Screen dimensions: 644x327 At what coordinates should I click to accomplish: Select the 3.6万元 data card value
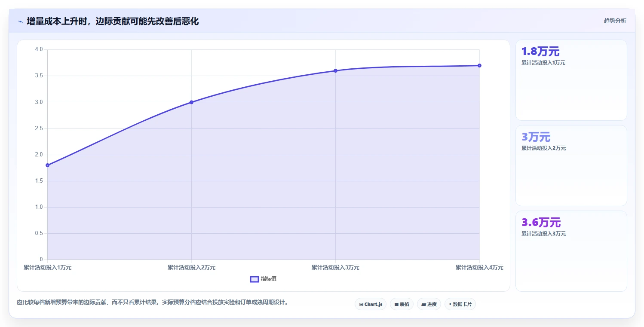541,223
